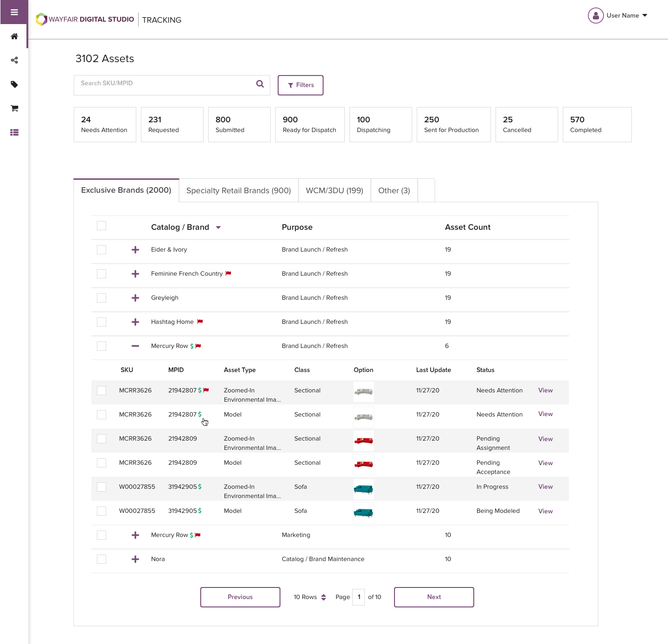This screenshot has height=644, width=668.
Task: Click the share icon in sidebar
Action: [14, 60]
